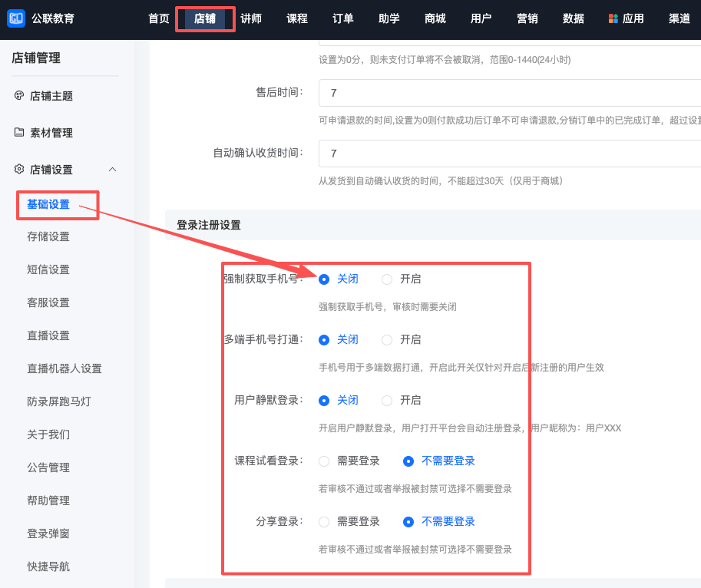Image resolution: width=701 pixels, height=588 pixels.
Task: Turn on 用户静默登录 with 开启
Action: [387, 401]
